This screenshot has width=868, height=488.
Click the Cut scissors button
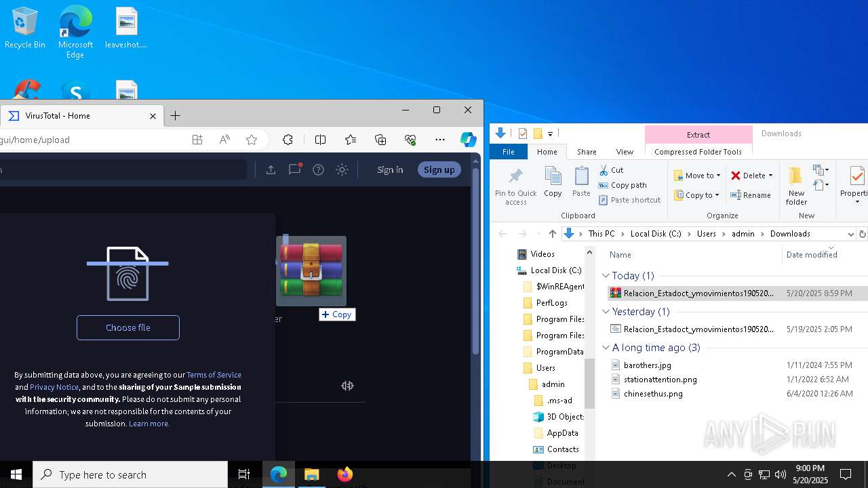[611, 170]
